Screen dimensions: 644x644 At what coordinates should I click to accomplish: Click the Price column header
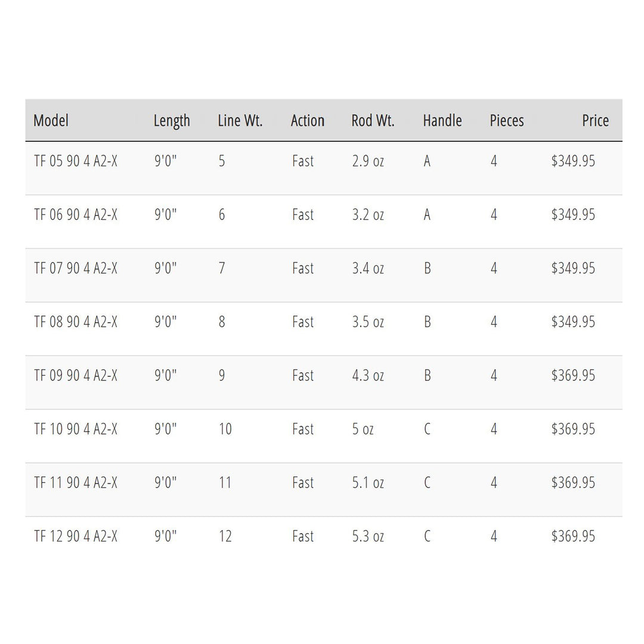point(595,120)
